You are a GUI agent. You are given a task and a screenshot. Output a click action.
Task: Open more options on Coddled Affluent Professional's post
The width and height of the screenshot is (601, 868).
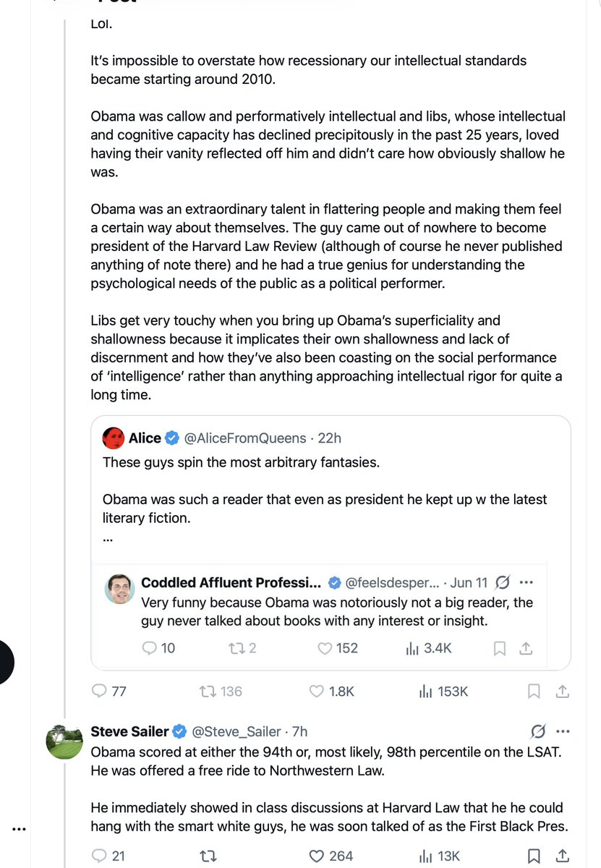click(527, 582)
